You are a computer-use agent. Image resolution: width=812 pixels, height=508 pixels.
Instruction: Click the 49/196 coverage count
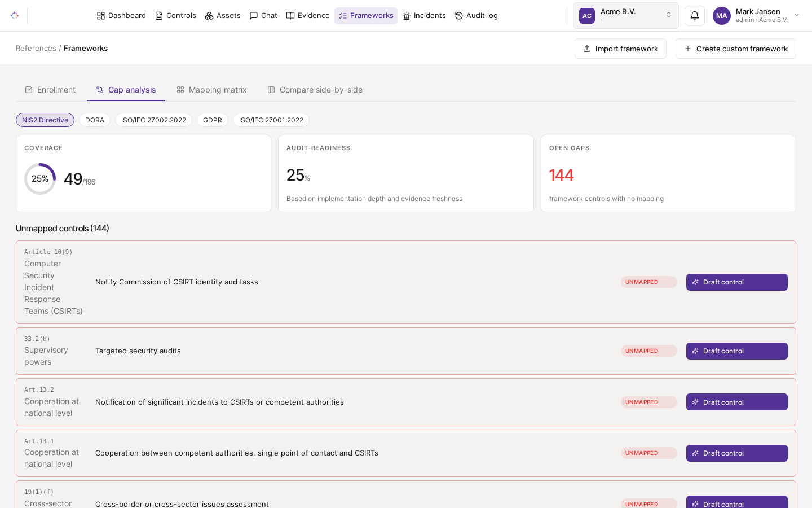(80, 179)
